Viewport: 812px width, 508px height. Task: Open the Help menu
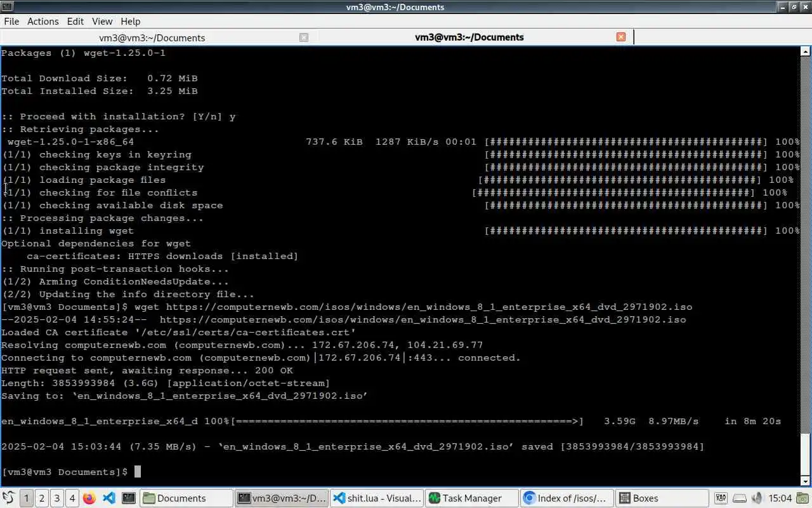tap(130, 21)
